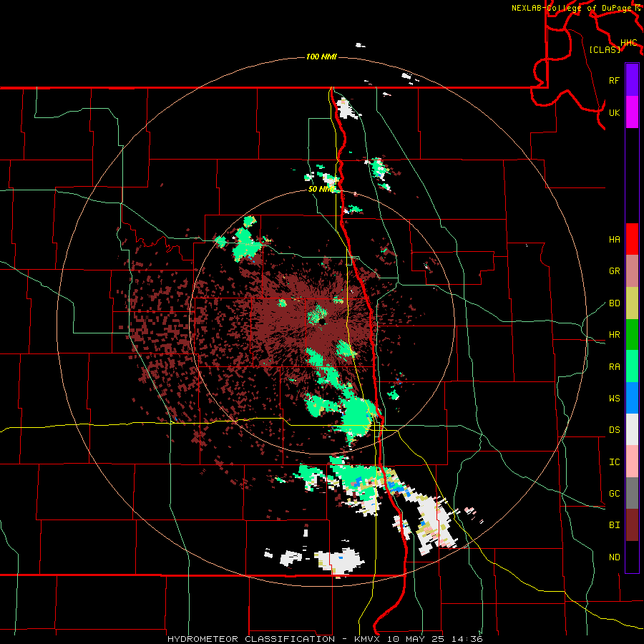Click the "[CLAS]" units label
Image resolution: width=644 pixels, height=644 pixels.
[605, 49]
